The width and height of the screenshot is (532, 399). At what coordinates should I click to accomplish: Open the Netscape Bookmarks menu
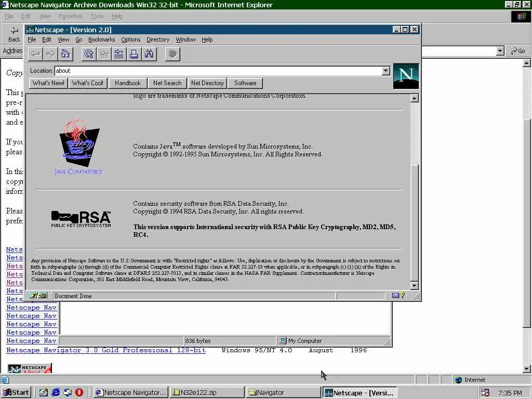(101, 39)
